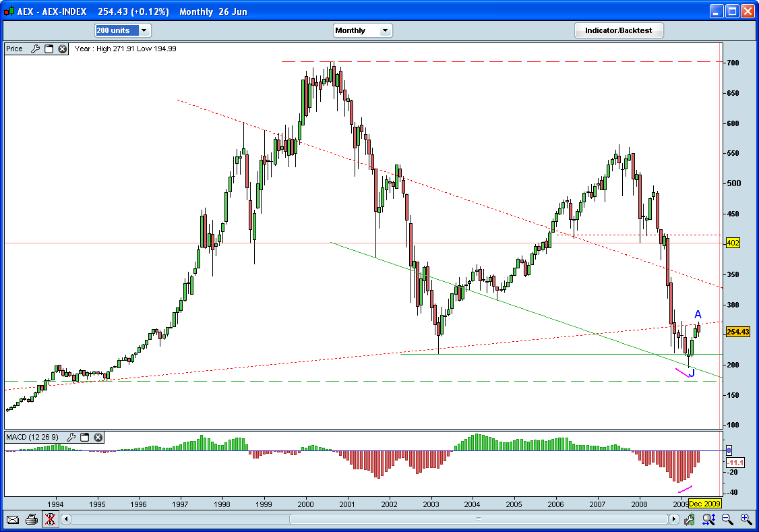This screenshot has height=532, width=759.
Task: Maximize the MACD indicator panel
Action: (85, 437)
